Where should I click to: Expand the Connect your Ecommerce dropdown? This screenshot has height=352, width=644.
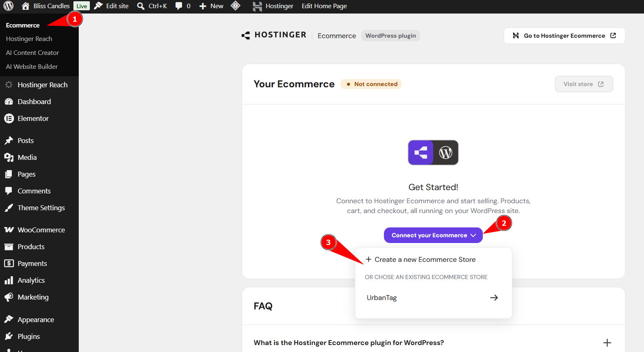pyautogui.click(x=433, y=235)
